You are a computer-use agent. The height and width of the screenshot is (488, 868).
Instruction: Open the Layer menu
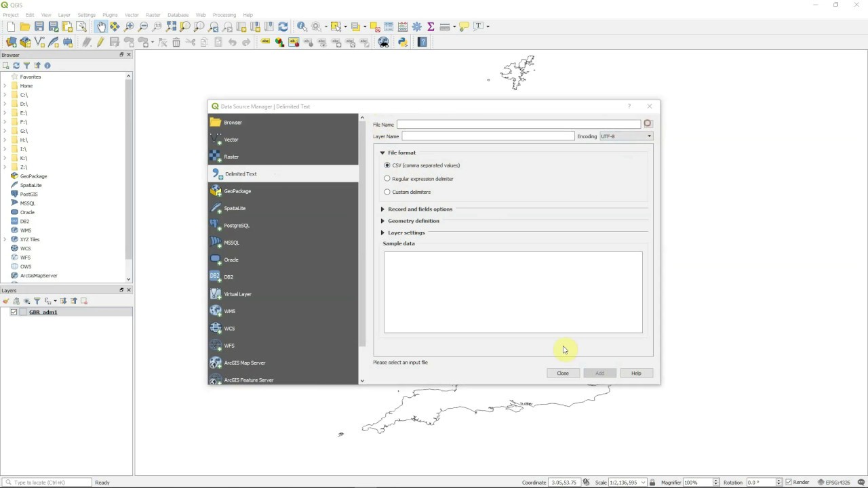click(x=64, y=15)
